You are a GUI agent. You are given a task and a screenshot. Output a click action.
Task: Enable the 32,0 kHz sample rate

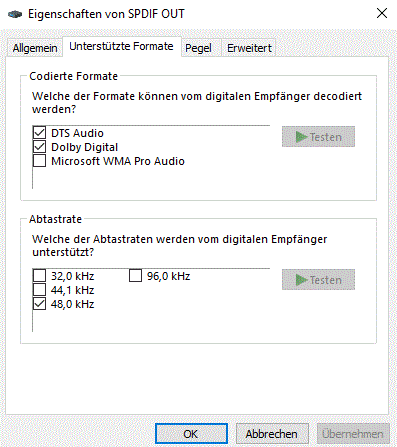[40, 276]
